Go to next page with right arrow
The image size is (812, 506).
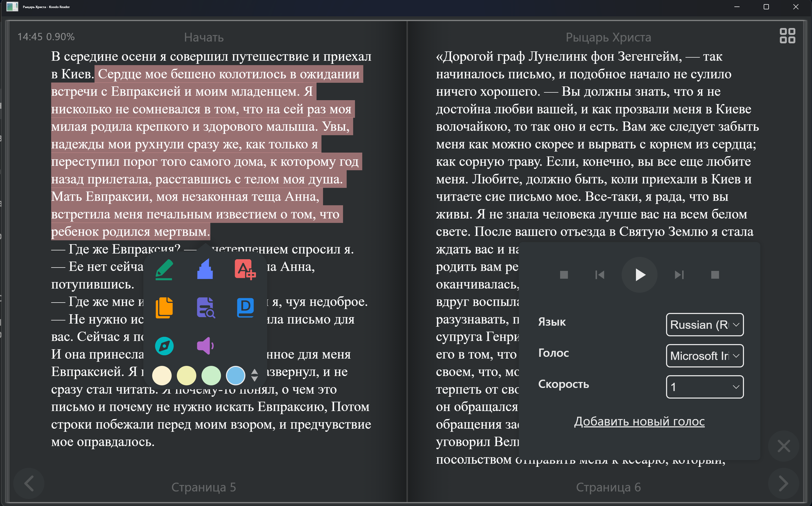pos(783,484)
